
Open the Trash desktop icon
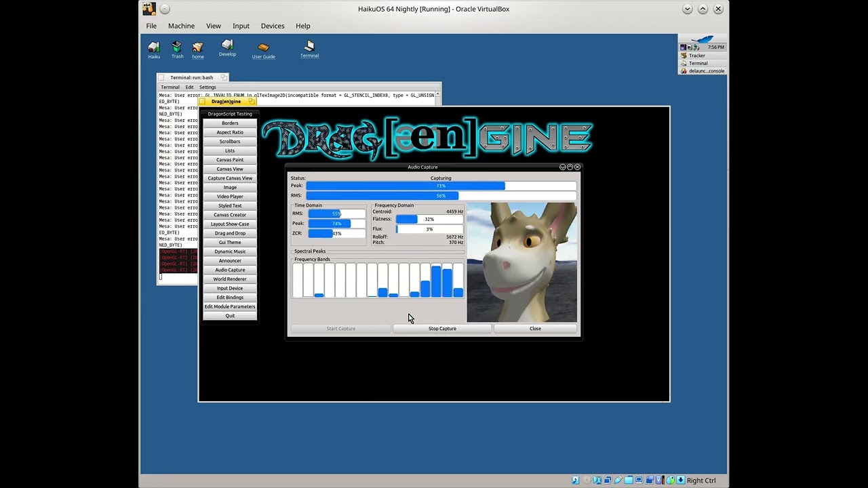pos(177,49)
